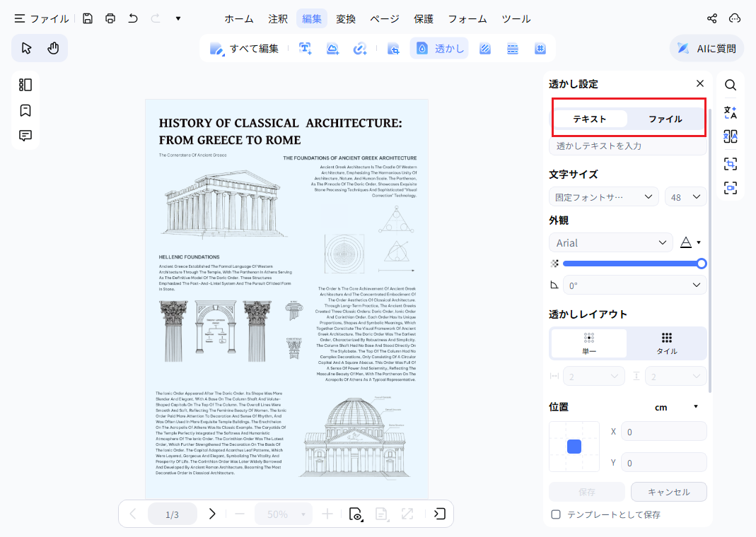Toggle the 透かし watermark tool
Screen dimensions: 756x537
coord(439,49)
